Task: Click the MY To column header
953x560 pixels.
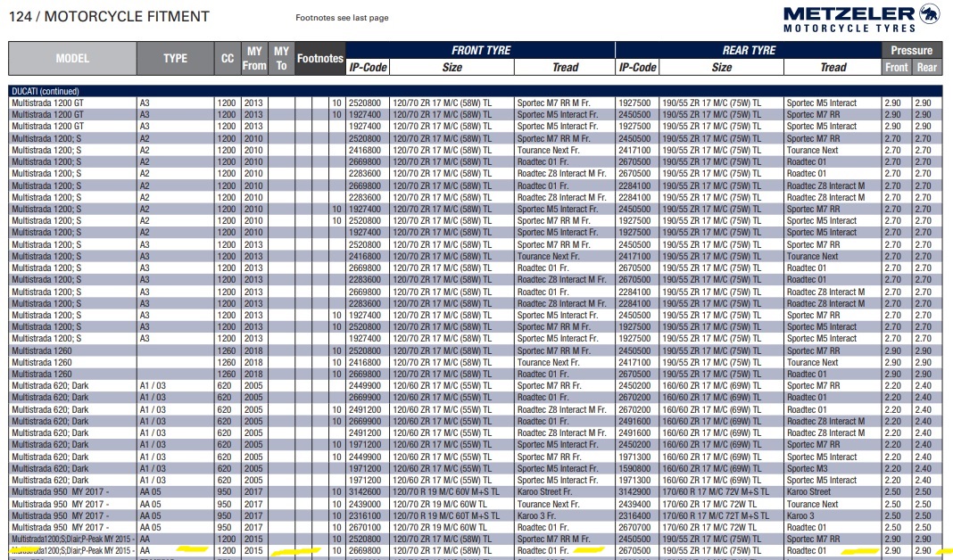Action: coord(282,59)
